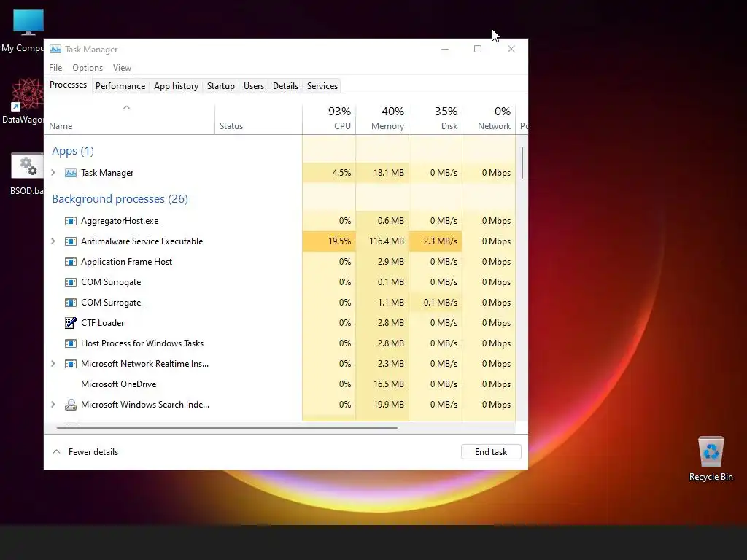
Task: Sort processes by Network column header
Action: tap(489, 117)
